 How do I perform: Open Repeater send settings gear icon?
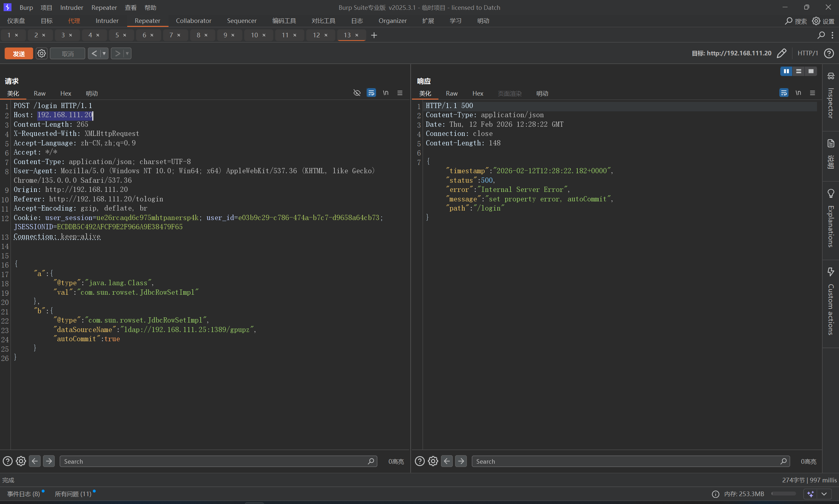[41, 53]
